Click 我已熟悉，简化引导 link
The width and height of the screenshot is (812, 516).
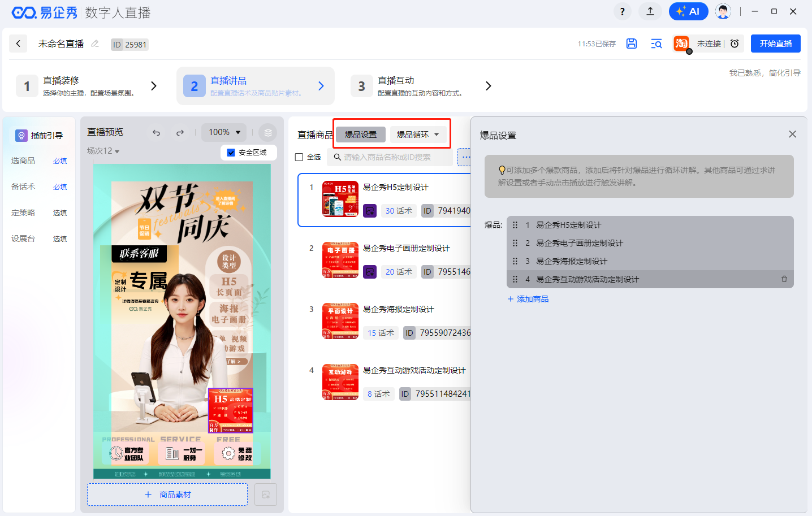click(x=765, y=73)
